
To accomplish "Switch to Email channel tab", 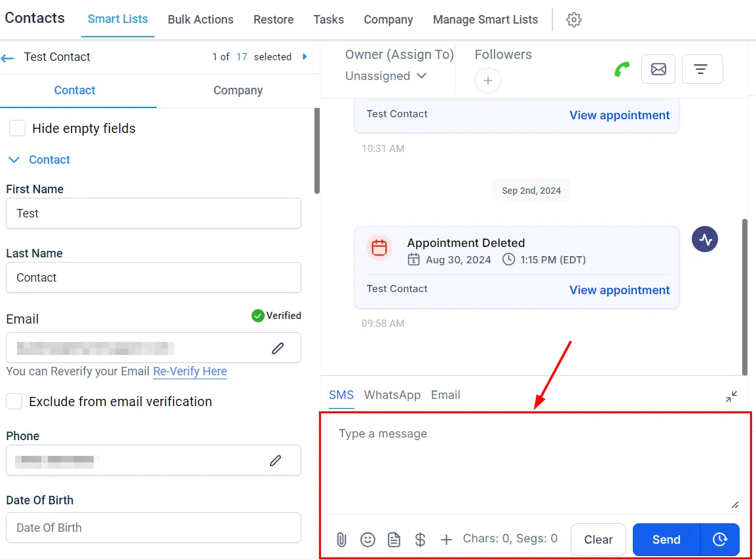I will pos(445,395).
